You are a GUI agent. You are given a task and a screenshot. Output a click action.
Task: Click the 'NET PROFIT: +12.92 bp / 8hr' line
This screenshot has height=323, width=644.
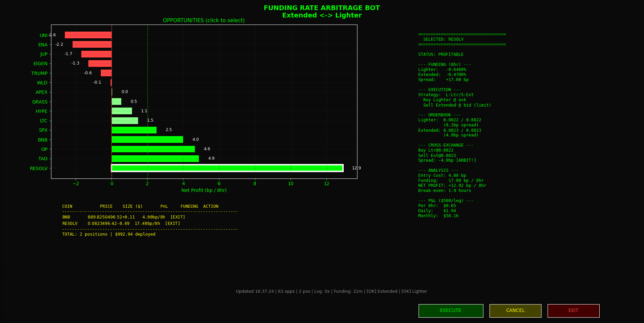pos(452,186)
